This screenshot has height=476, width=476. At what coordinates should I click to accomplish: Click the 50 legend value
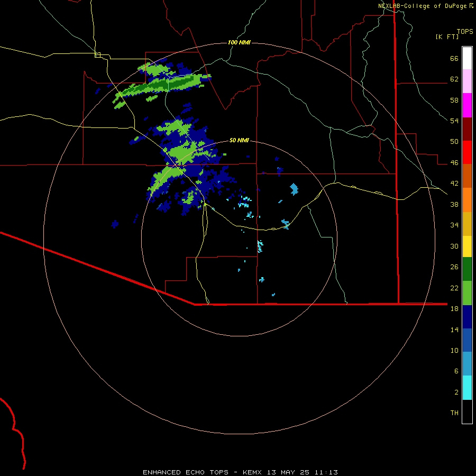click(x=454, y=142)
